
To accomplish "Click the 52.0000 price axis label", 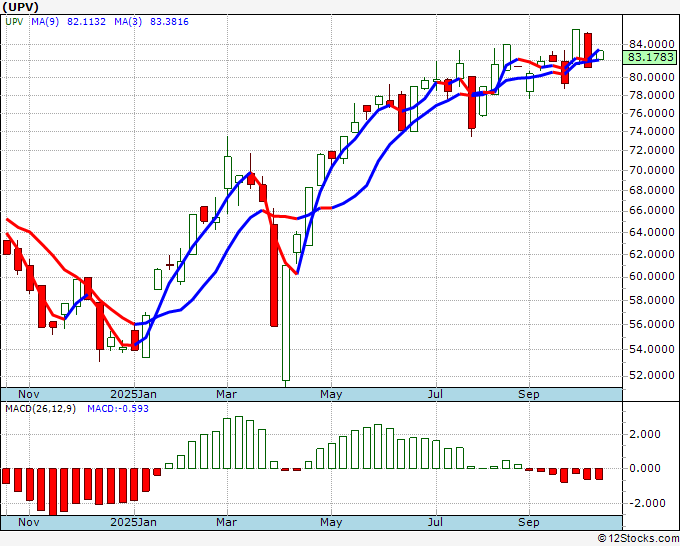I will click(x=652, y=375).
